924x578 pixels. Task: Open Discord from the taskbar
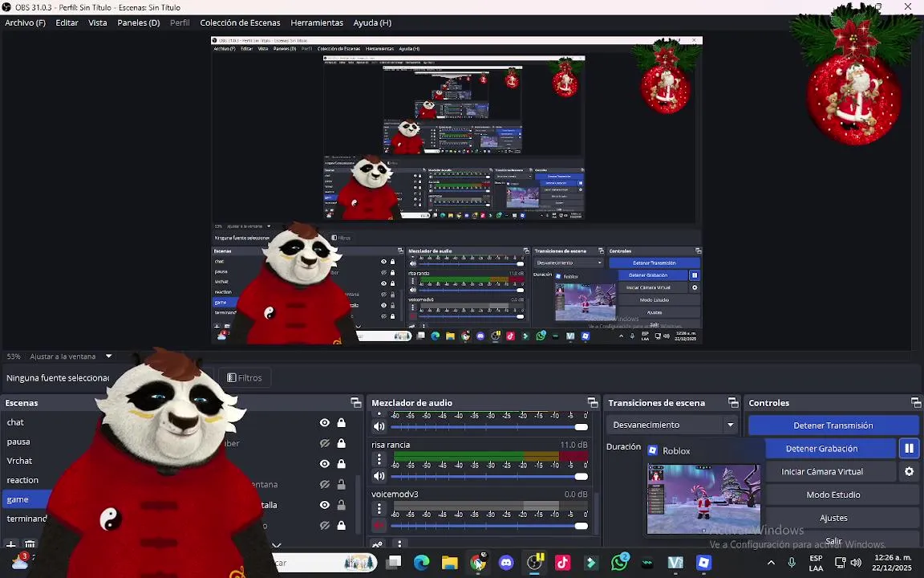(506, 563)
